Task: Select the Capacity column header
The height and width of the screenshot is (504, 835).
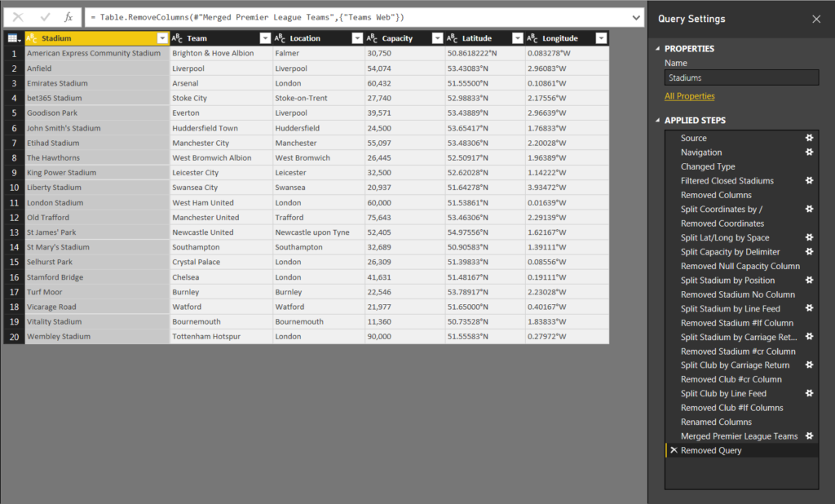Action: click(x=404, y=38)
